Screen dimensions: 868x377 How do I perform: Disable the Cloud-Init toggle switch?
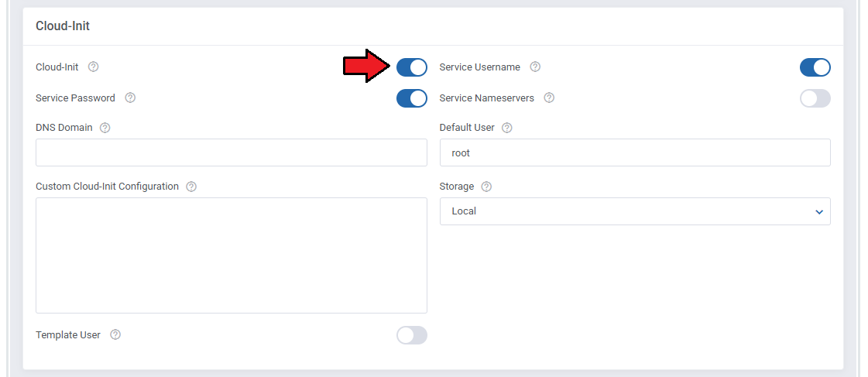411,67
